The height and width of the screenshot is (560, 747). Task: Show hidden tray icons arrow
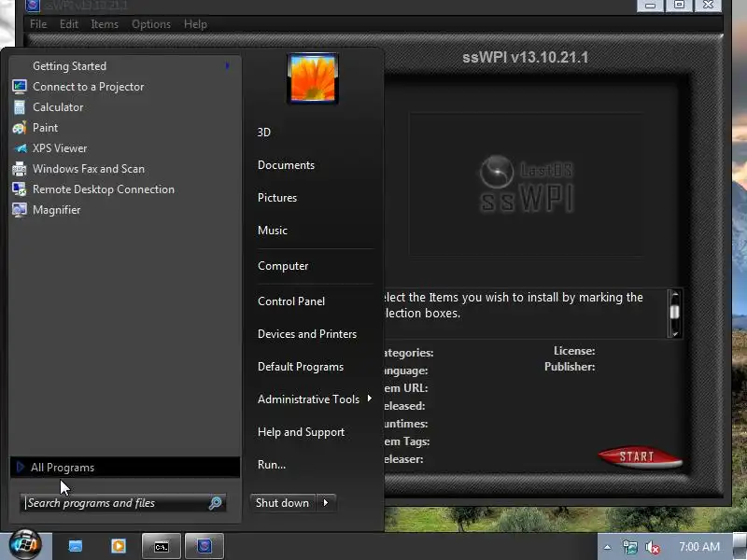tap(608, 547)
